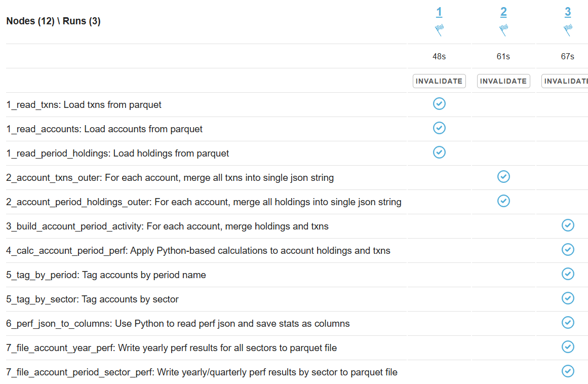Click the checkmark for 7_file_account_year_perf
The image size is (588, 384).
tap(568, 347)
